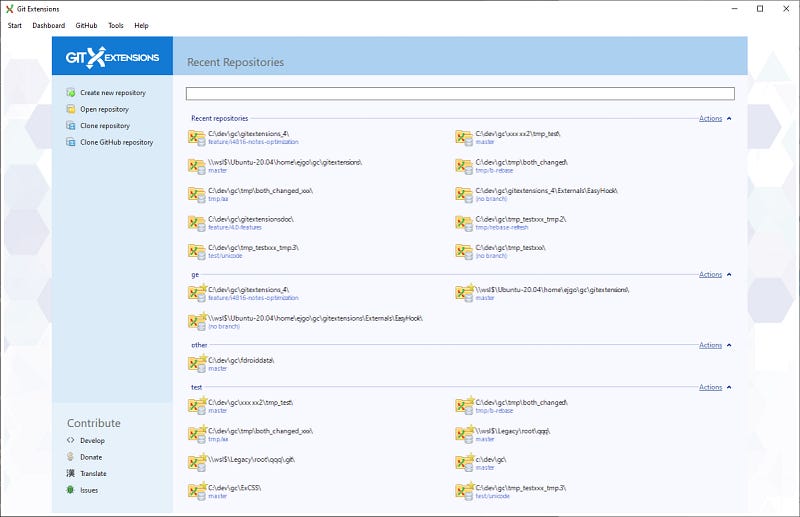Open Actions link for ge group
Image resolution: width=800 pixels, height=517 pixels.
click(710, 275)
